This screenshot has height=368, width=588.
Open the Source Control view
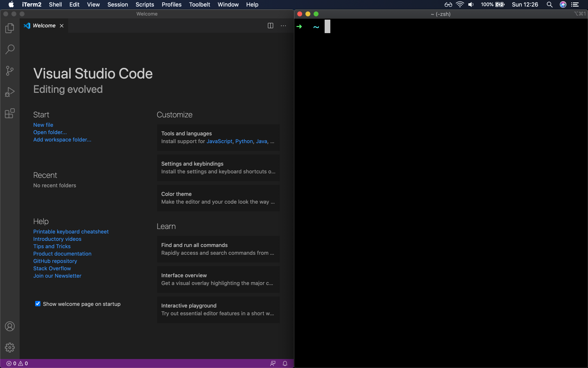(x=10, y=71)
